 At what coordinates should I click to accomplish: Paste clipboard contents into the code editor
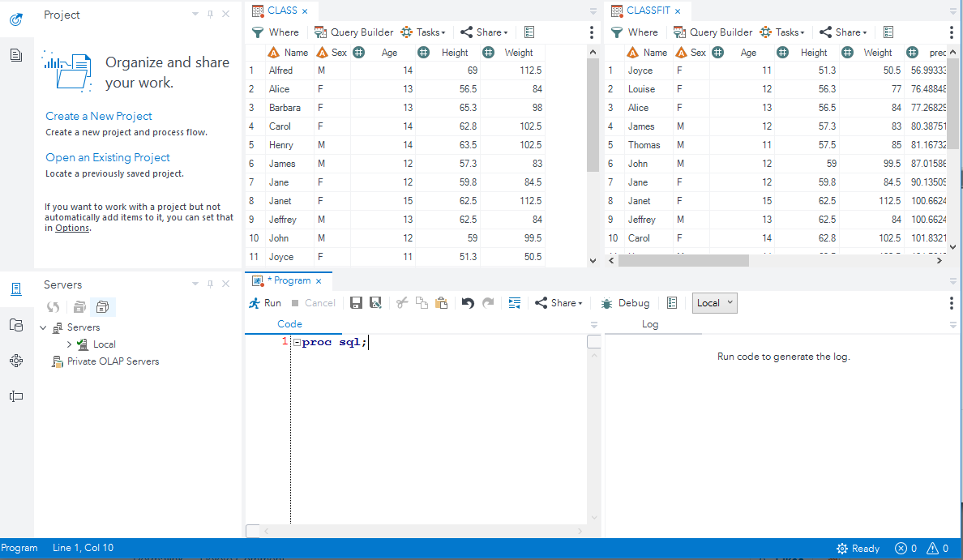(x=441, y=302)
